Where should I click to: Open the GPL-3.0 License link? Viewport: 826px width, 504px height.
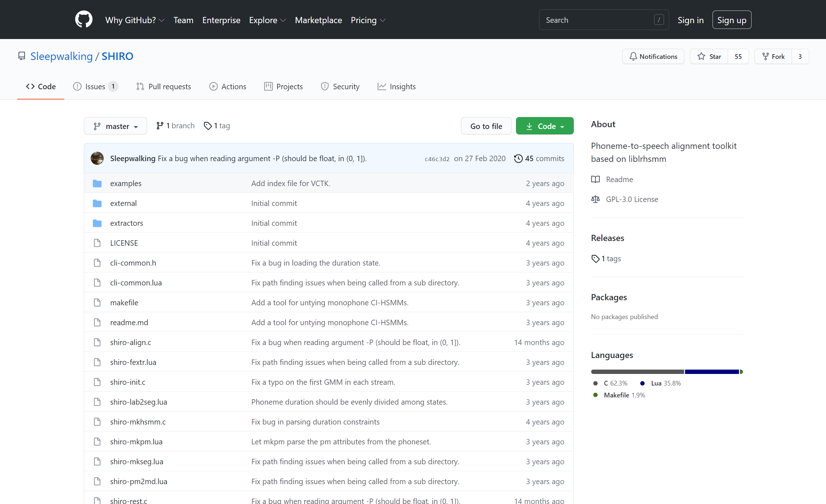[x=632, y=199]
